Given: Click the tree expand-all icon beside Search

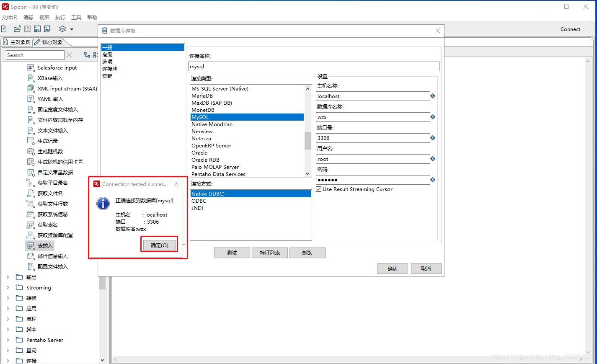Looking at the screenshot, I should 87,55.
